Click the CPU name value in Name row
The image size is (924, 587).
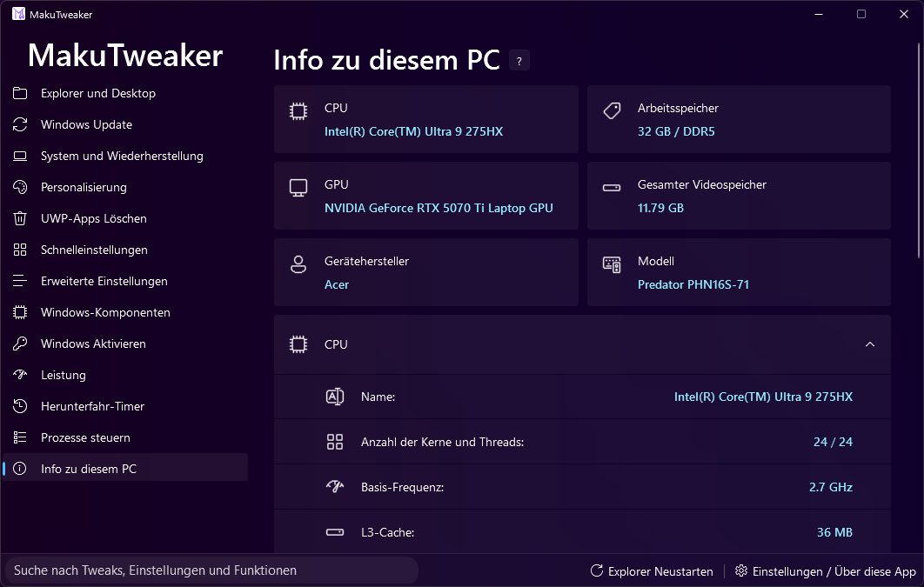point(763,397)
